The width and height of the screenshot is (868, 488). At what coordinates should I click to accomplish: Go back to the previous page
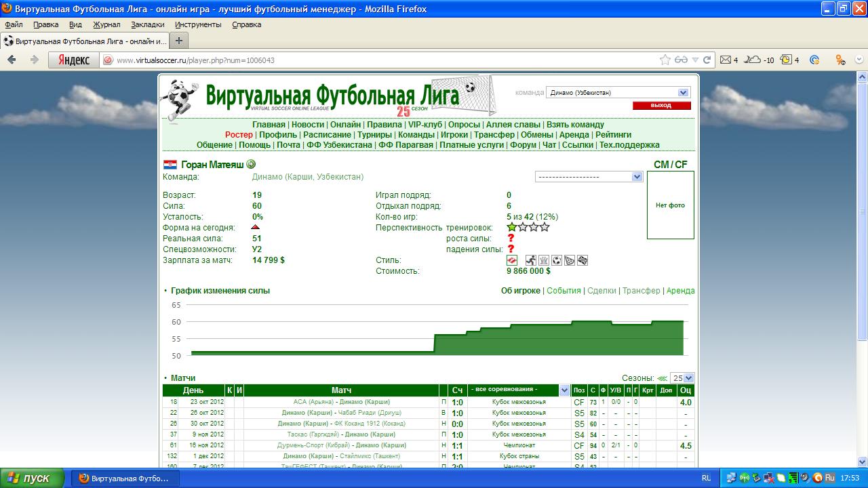pos(12,60)
